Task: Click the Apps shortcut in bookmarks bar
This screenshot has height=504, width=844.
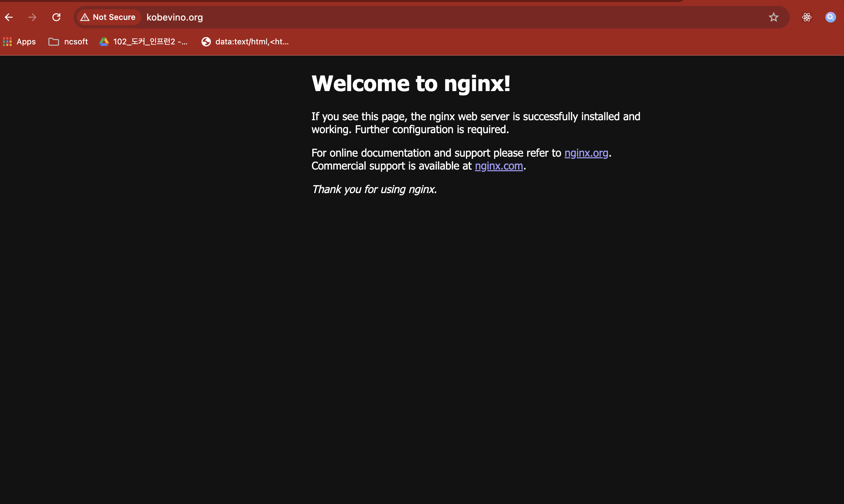Action: (19, 41)
